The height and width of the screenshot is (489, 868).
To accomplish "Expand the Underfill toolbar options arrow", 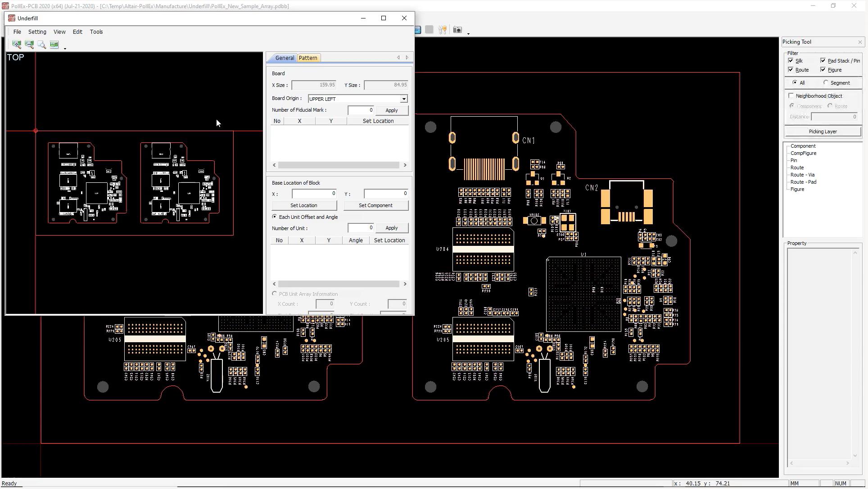I will (65, 48).
